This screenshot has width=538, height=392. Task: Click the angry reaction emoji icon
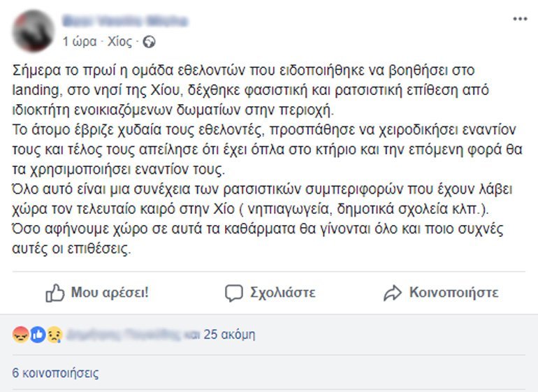coord(20,334)
